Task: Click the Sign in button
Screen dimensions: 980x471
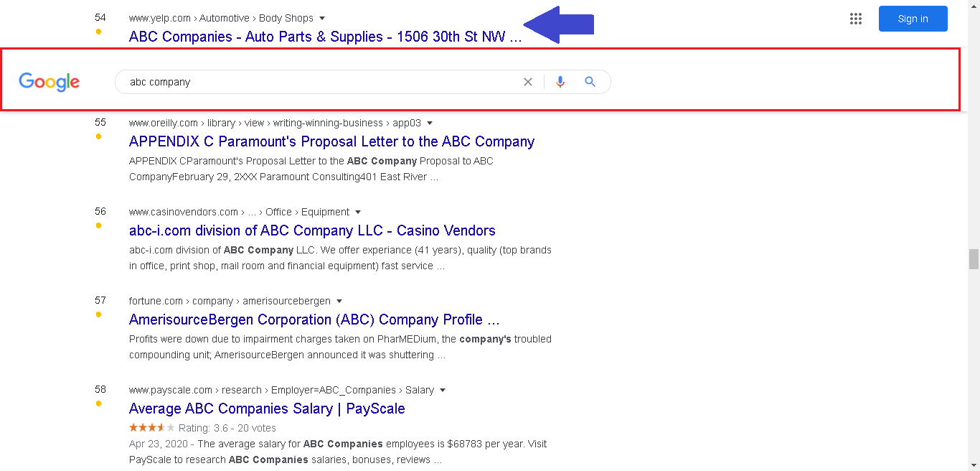Action: (x=913, y=19)
